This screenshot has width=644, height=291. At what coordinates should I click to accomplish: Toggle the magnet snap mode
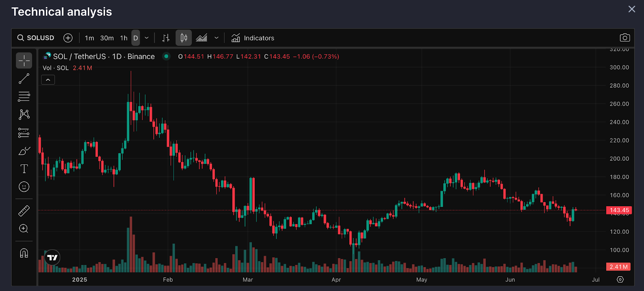tap(24, 253)
